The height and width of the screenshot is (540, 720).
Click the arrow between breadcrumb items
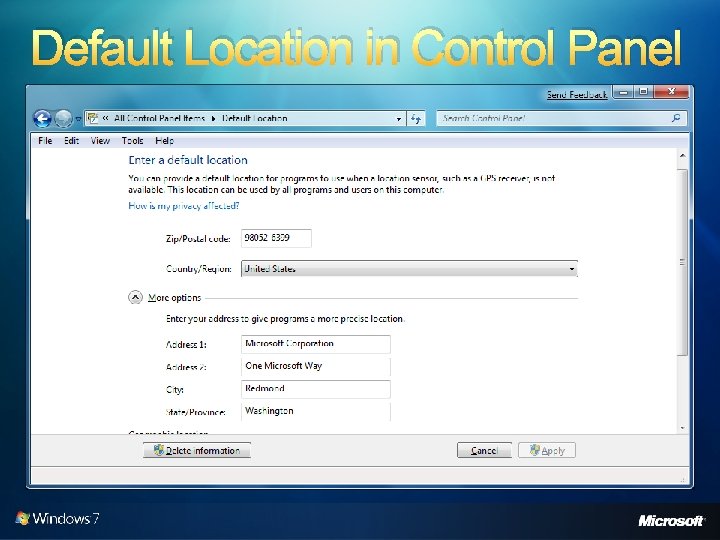tap(214, 118)
